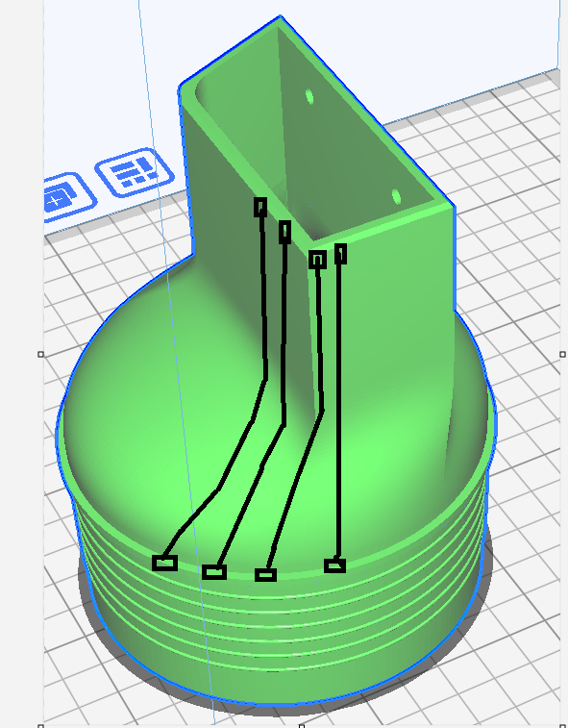Select the third black marker box on the thread

coord(266,575)
